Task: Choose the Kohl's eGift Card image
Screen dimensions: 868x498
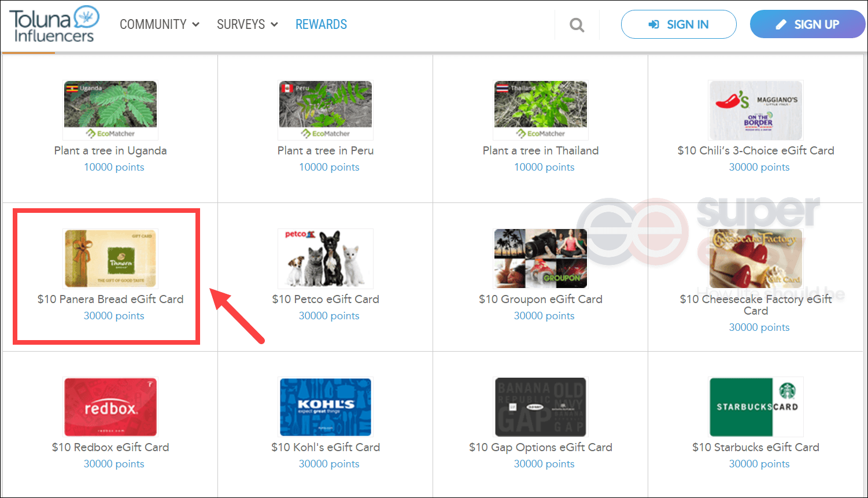Action: pos(326,407)
